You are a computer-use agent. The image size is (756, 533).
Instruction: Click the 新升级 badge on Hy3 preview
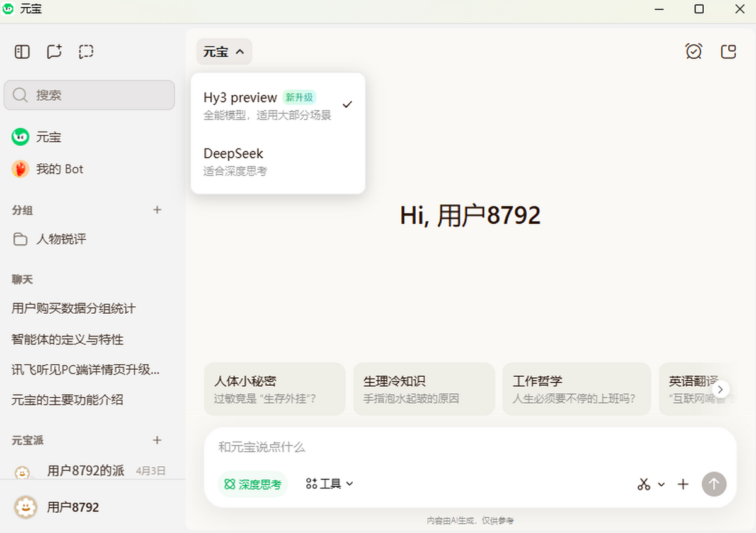299,98
